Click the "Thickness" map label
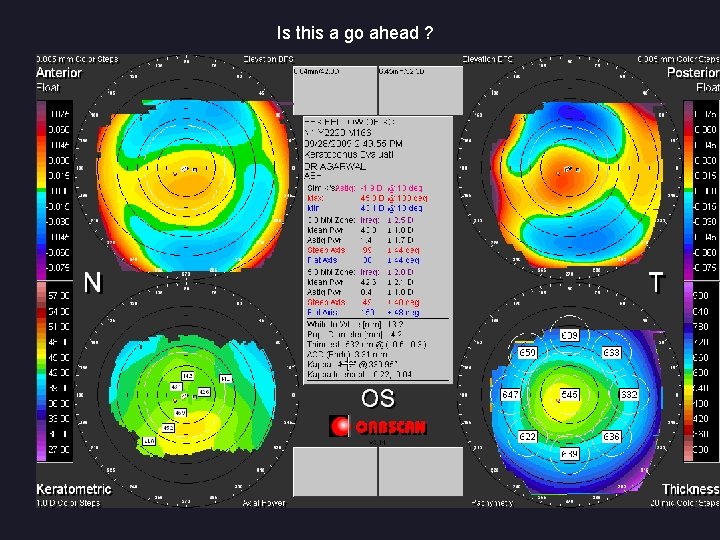The width and height of the screenshot is (720, 540). click(x=690, y=489)
